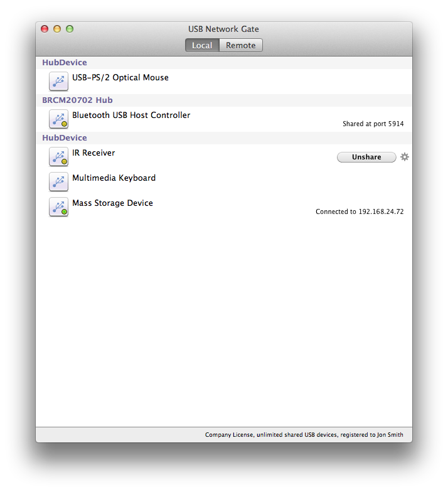Click the first HubDevice group header

tap(64, 63)
